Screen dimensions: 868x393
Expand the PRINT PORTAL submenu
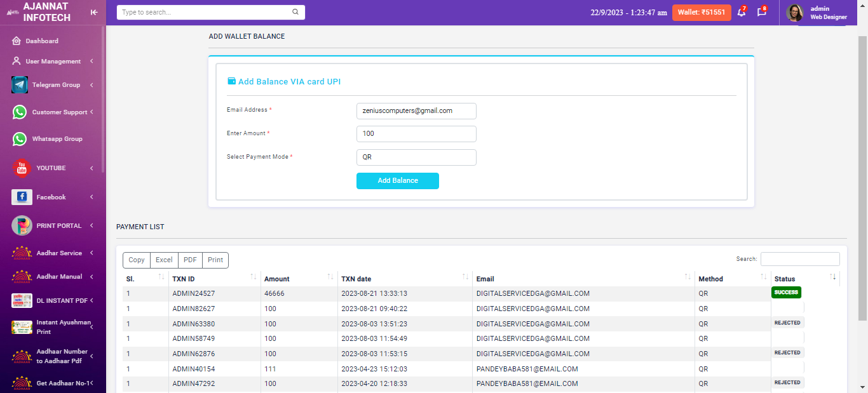pyautogui.click(x=59, y=226)
